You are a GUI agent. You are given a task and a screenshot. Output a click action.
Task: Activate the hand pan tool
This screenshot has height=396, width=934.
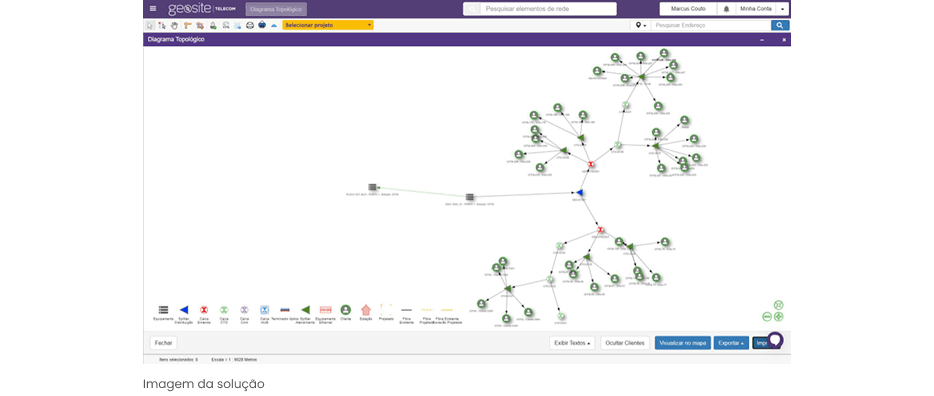(175, 26)
